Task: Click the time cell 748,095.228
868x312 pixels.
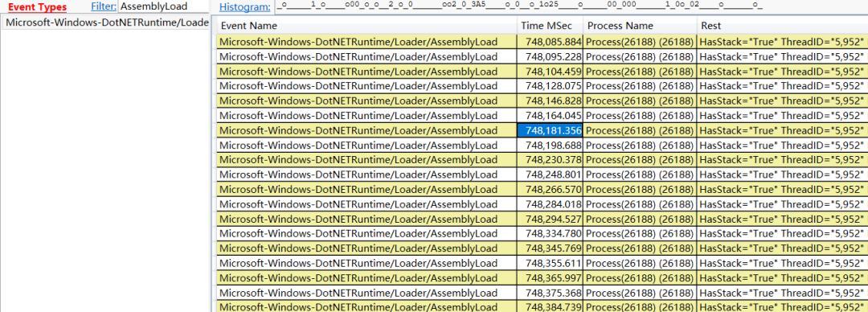Action: [x=550, y=56]
